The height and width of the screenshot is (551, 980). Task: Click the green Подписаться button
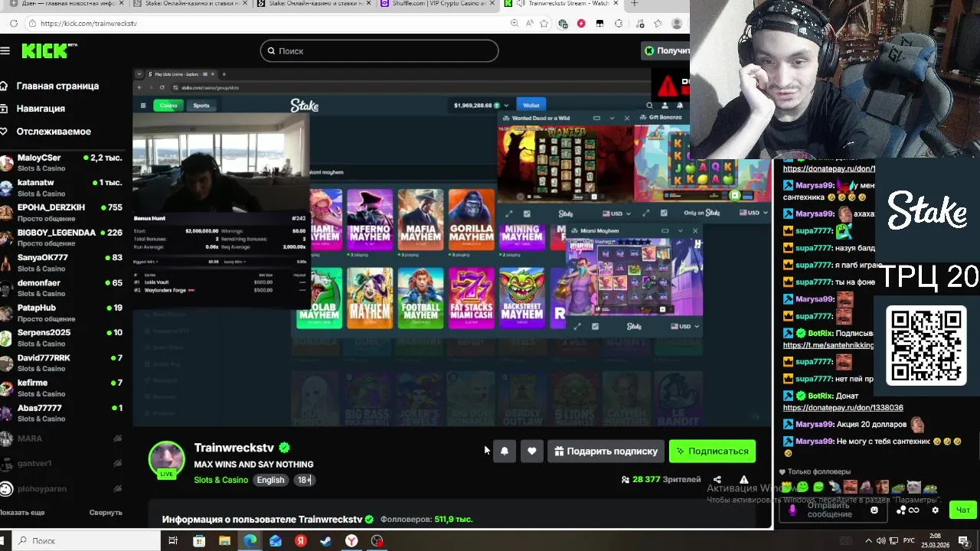click(x=712, y=452)
